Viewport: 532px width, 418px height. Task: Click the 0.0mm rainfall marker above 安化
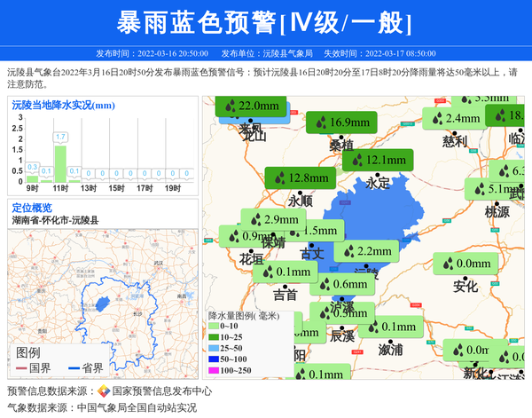(x=465, y=264)
